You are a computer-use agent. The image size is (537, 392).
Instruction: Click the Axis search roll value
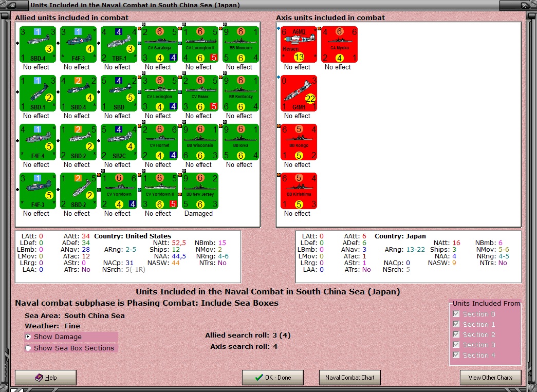275,346
